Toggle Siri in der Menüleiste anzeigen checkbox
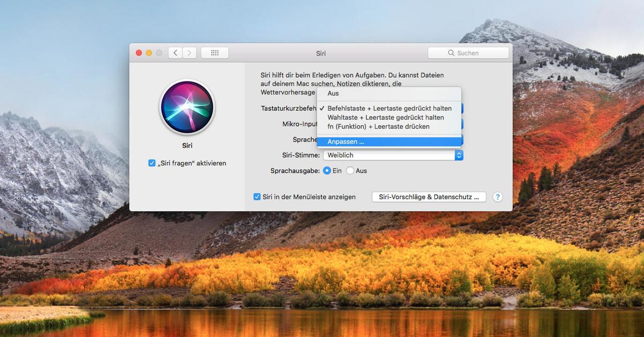This screenshot has width=644, height=337. click(x=257, y=197)
